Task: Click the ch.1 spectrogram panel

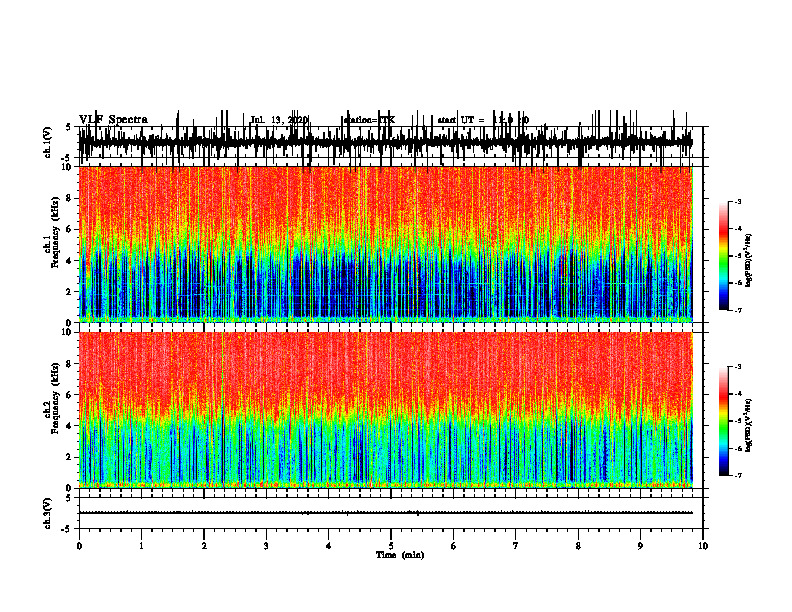Action: coord(385,244)
